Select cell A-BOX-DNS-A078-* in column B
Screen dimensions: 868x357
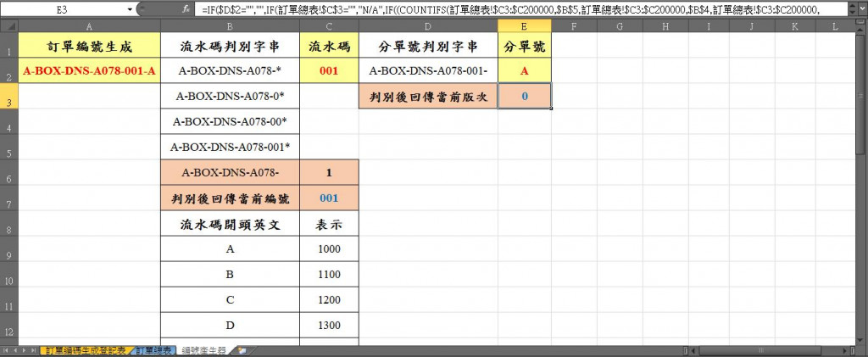[x=230, y=71]
